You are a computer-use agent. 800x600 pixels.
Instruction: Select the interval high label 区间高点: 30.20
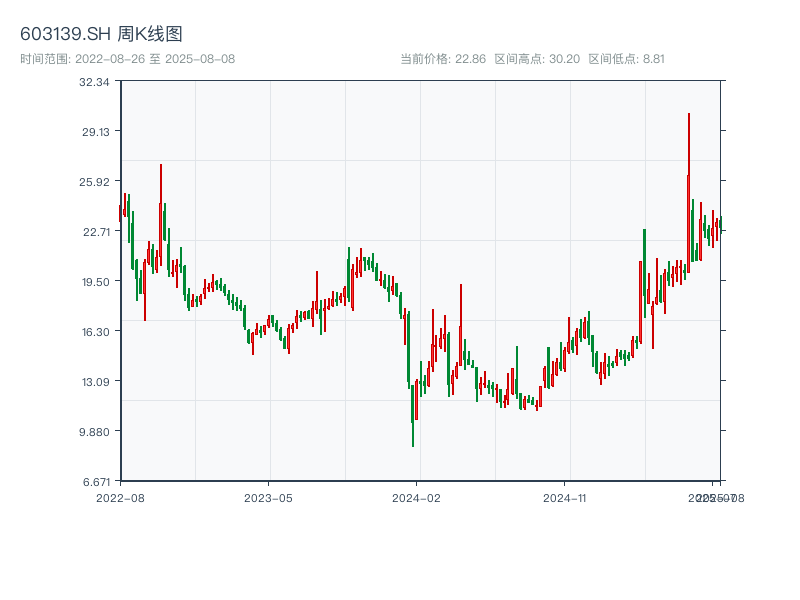537,59
